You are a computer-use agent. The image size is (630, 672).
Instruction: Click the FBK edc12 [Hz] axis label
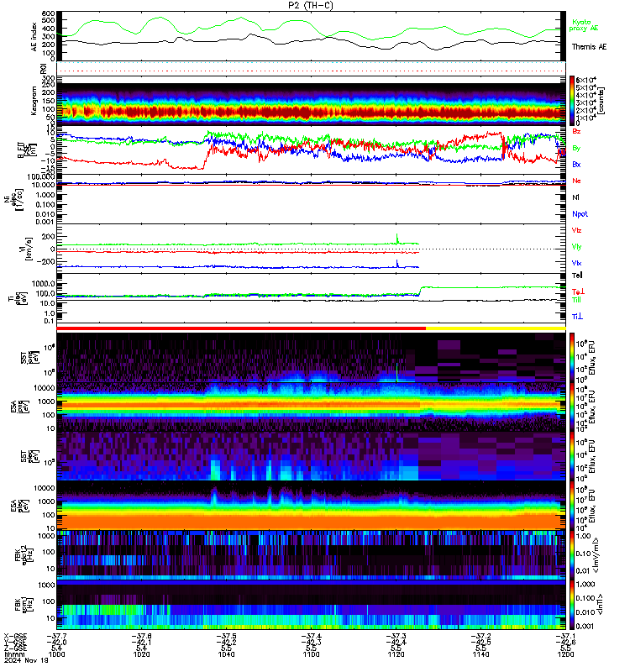pos(24,554)
